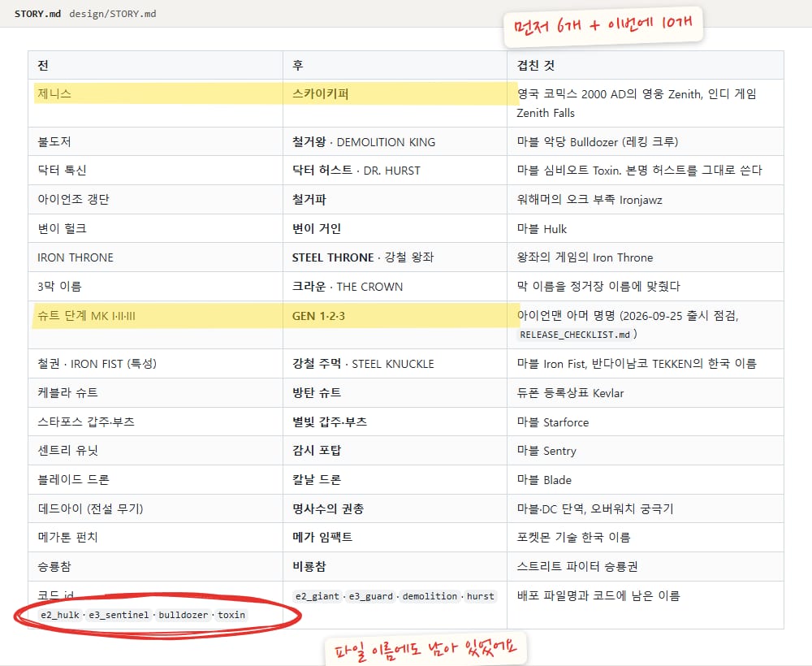Select the 블레이드 드론 cell
812x666 pixels.
click(155, 479)
